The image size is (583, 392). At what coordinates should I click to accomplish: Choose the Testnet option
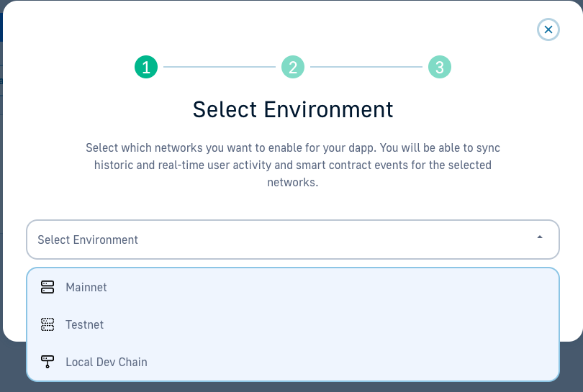[293, 324]
